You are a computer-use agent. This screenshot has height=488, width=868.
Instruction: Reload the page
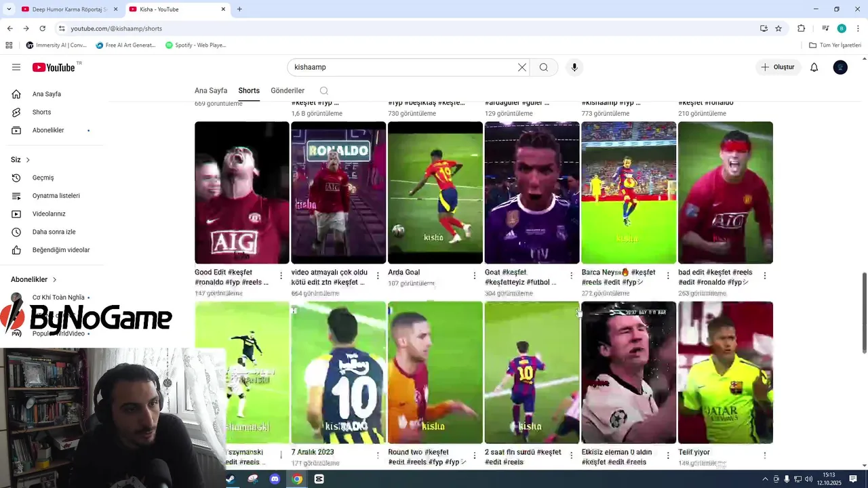pos(42,28)
